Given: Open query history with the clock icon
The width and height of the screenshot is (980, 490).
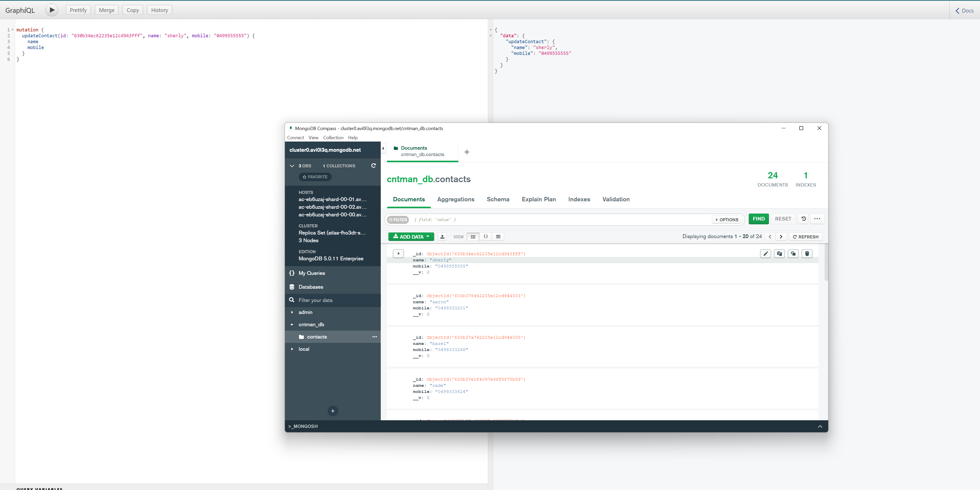Looking at the screenshot, I should coord(803,219).
